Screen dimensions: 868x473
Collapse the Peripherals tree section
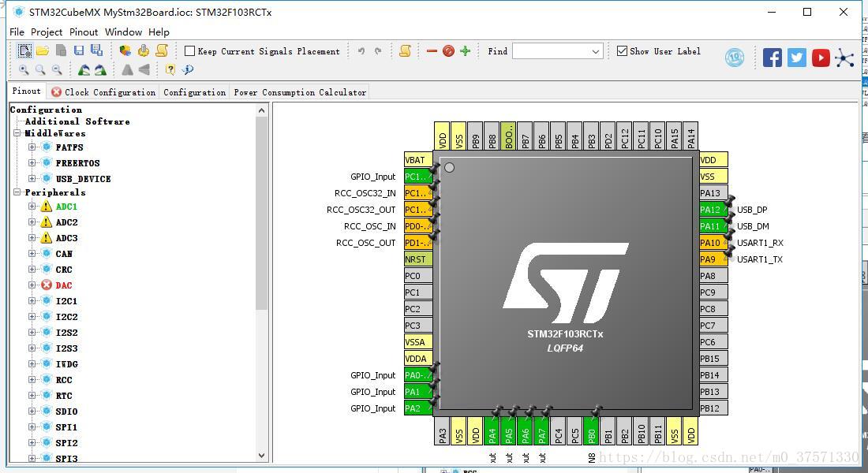tap(17, 192)
